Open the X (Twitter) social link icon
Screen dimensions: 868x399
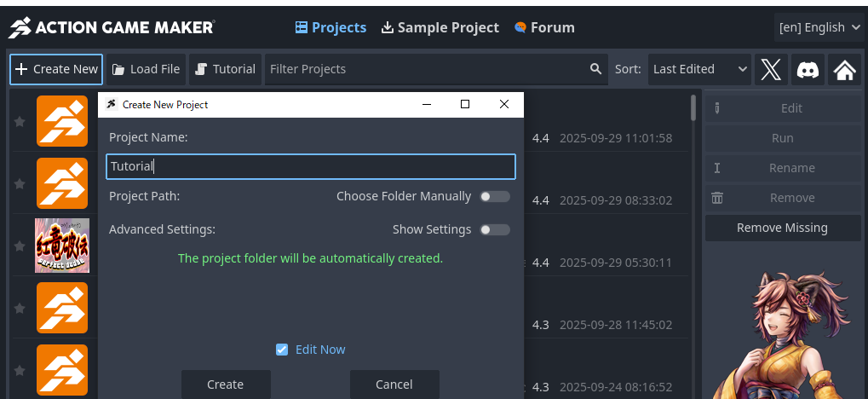tap(771, 69)
